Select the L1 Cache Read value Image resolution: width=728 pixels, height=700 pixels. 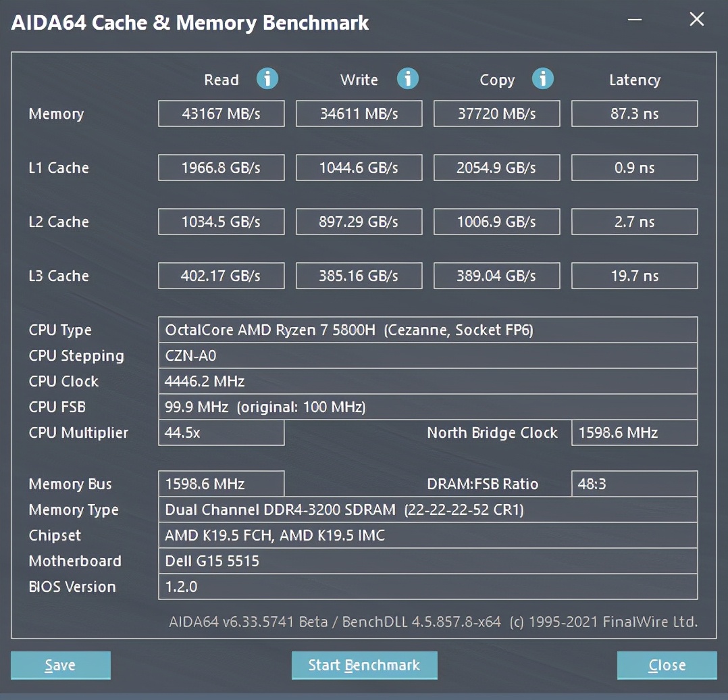tap(221, 168)
